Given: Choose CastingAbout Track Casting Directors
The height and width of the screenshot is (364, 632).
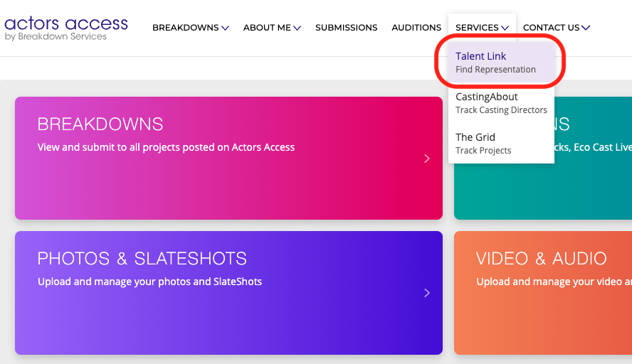Looking at the screenshot, I should tap(501, 103).
